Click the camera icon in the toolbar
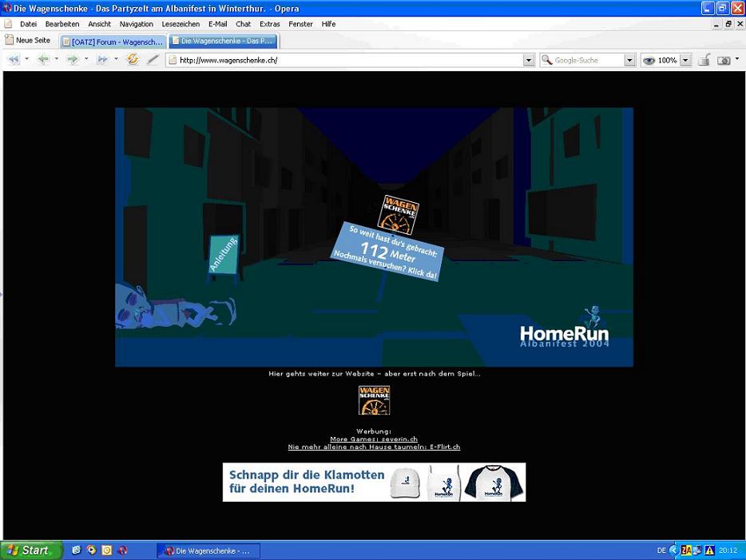Screen dimensions: 746x560 pyautogui.click(x=724, y=60)
